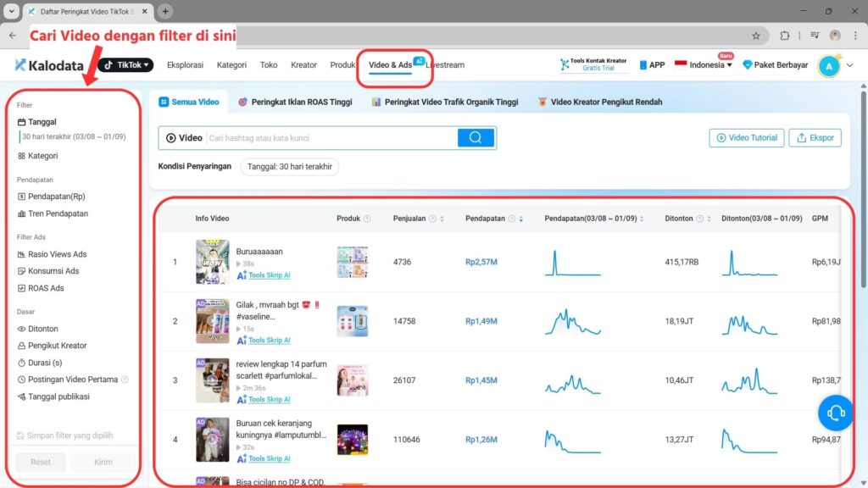Expand the Durasi (s) filter
The height and width of the screenshot is (488, 868).
pos(39,363)
